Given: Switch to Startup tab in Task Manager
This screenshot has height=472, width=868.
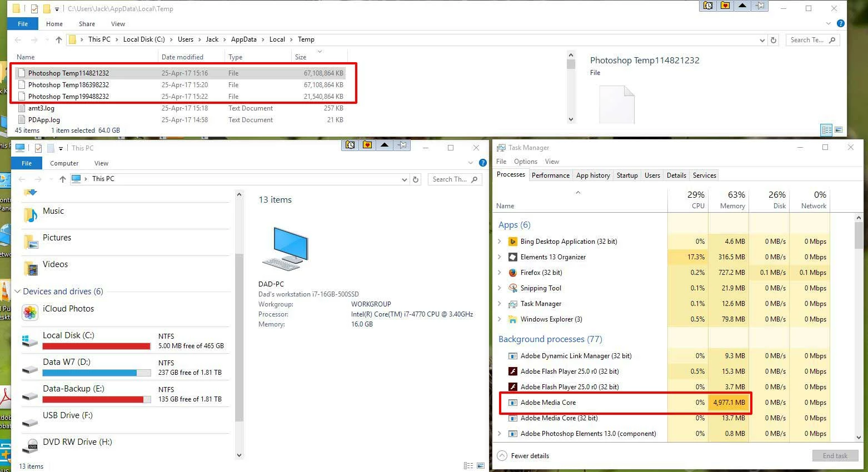Looking at the screenshot, I should 627,175.
